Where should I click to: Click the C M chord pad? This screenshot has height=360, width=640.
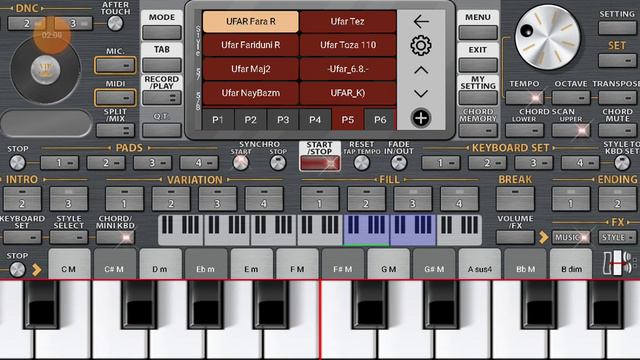point(69,264)
